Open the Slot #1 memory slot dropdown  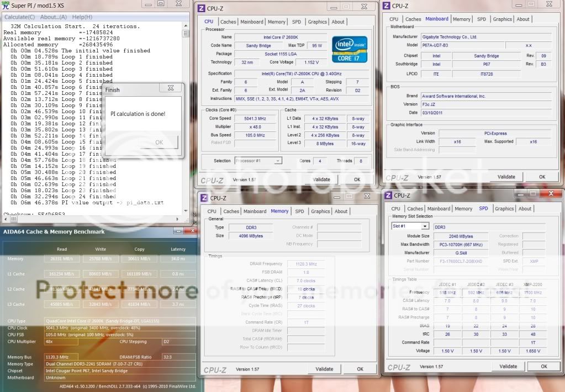(x=410, y=226)
